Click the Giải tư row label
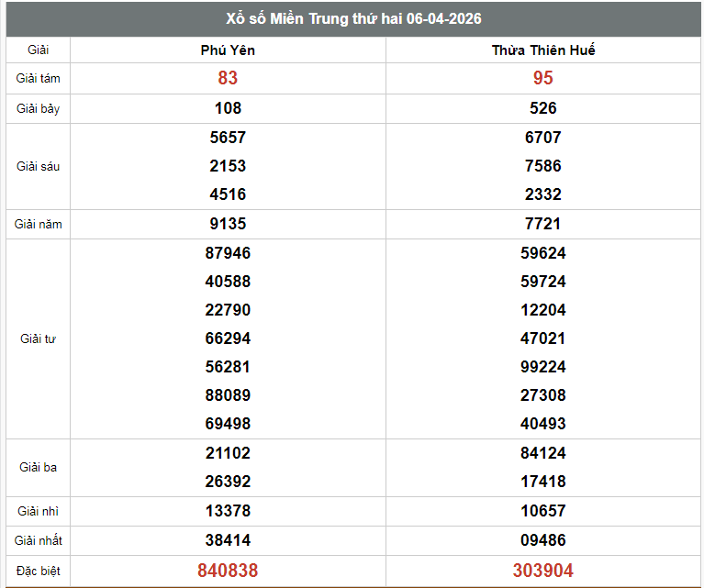Image resolution: width=704 pixels, height=588 pixels. 38,338
